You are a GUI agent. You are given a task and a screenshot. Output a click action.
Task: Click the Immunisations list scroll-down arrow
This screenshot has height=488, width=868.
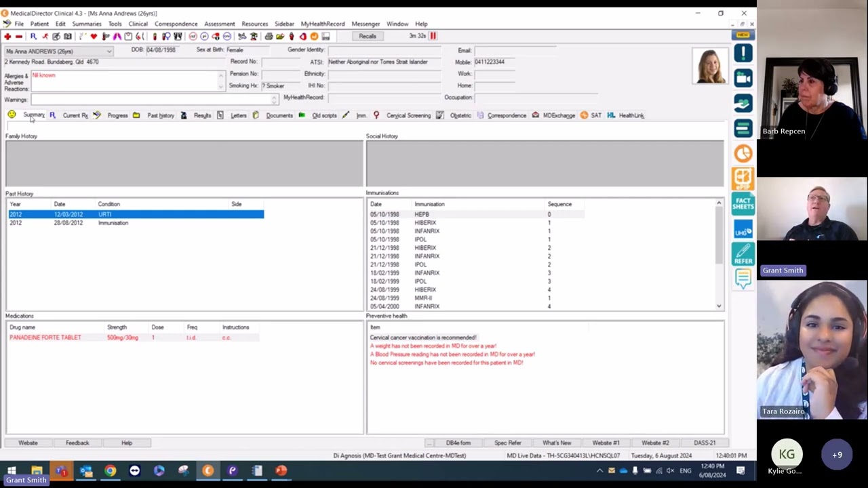719,306
